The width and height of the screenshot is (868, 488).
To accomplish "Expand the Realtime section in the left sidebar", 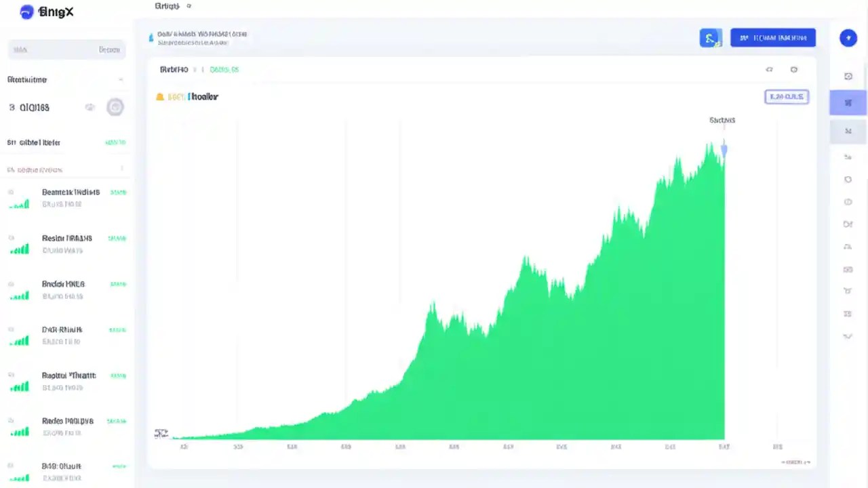I will coord(121,79).
